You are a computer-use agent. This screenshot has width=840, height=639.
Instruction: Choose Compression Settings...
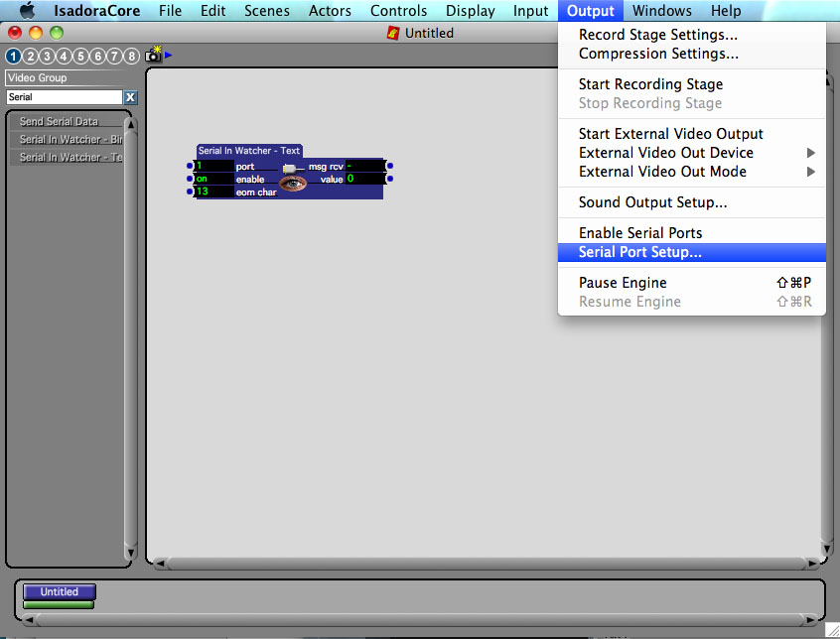692,54
